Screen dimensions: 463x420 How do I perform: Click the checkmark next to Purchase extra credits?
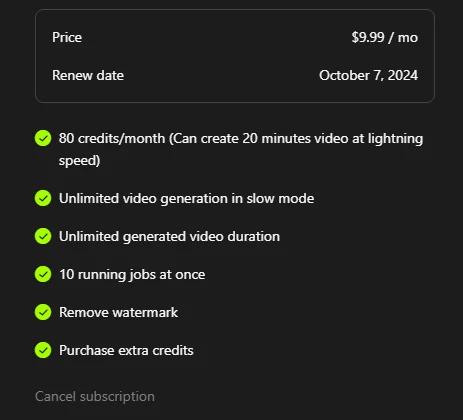point(43,350)
